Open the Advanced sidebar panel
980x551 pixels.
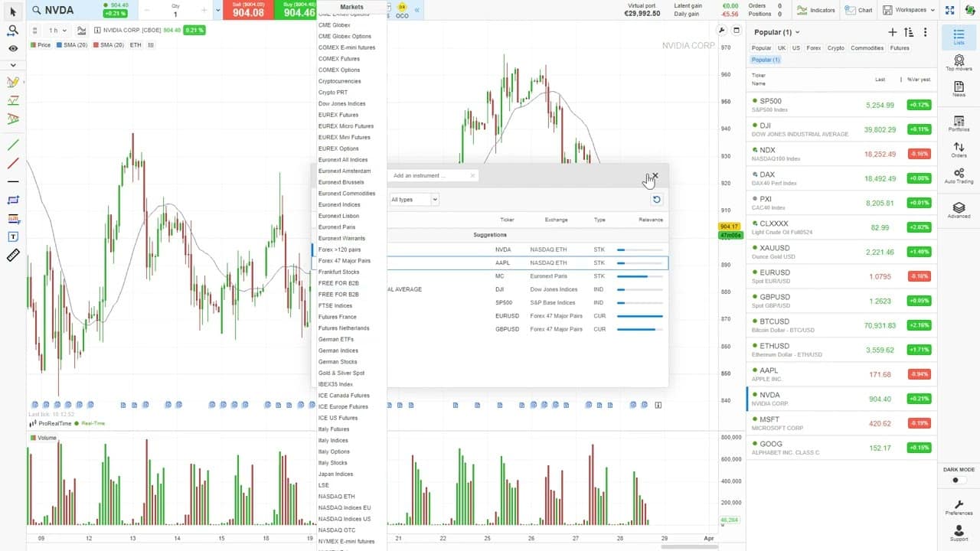click(x=959, y=209)
